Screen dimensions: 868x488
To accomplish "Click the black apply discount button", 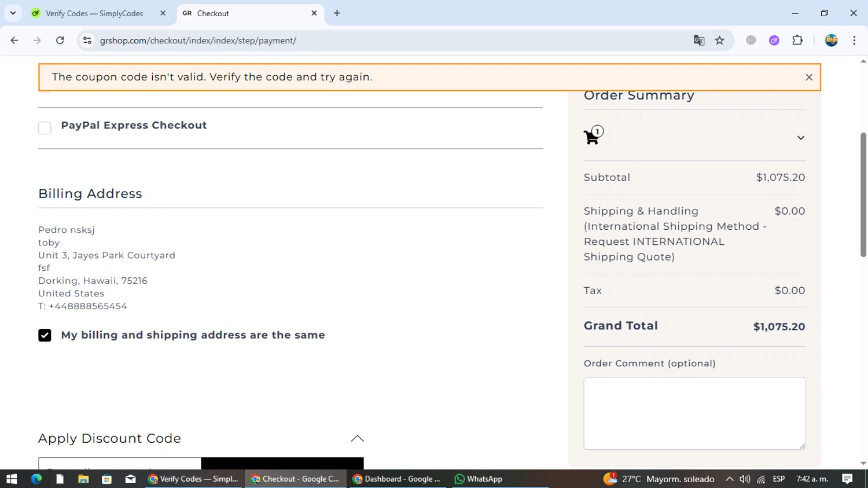I will click(x=282, y=464).
